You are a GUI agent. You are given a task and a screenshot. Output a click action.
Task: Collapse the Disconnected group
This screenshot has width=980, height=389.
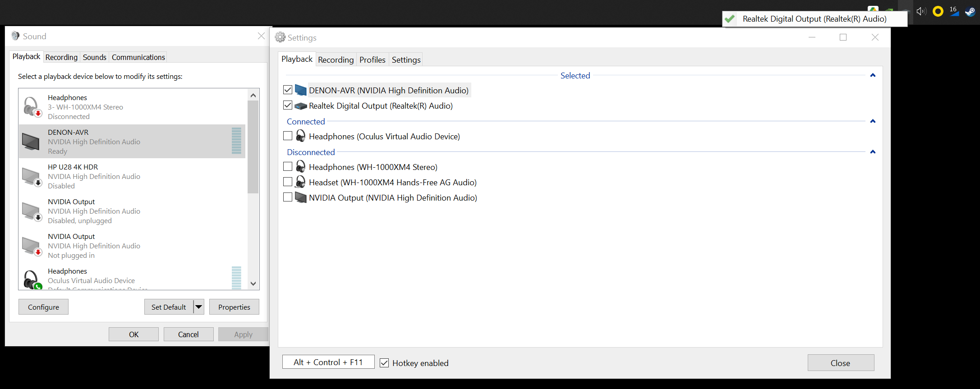(x=873, y=152)
